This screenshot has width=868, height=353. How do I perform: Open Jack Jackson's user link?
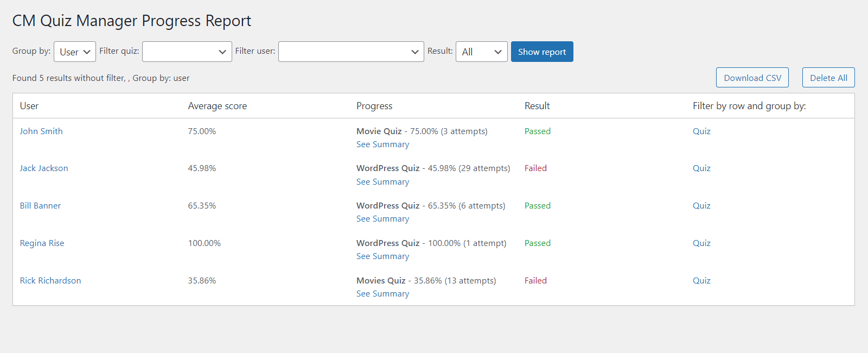[44, 168]
